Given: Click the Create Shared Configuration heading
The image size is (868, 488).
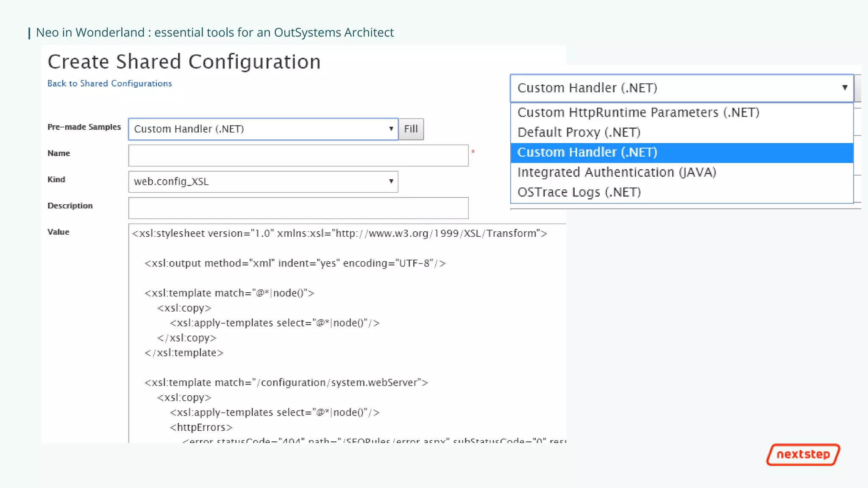Looking at the screenshot, I should pos(184,62).
